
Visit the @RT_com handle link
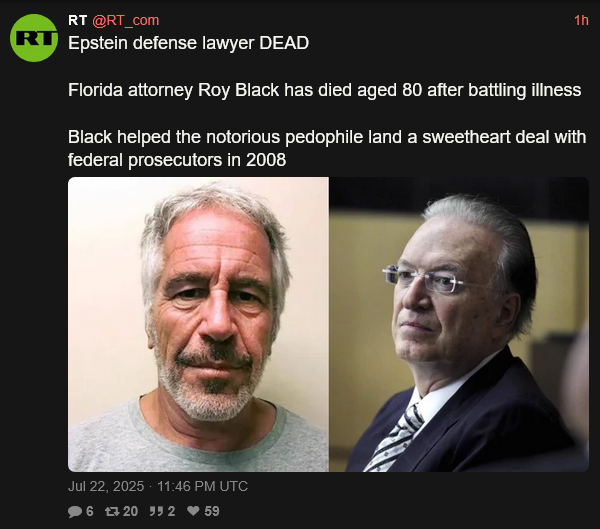pyautogui.click(x=126, y=20)
